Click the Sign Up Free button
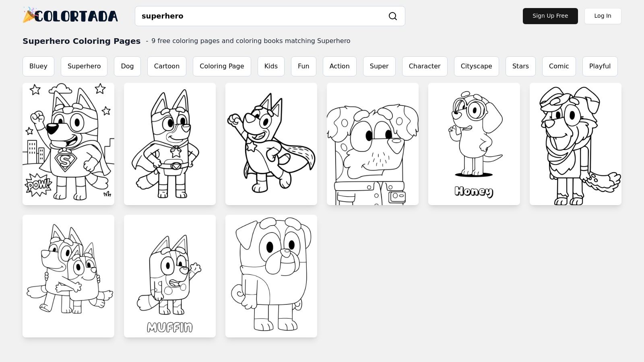Viewport: 644px width, 362px height. coord(550,16)
